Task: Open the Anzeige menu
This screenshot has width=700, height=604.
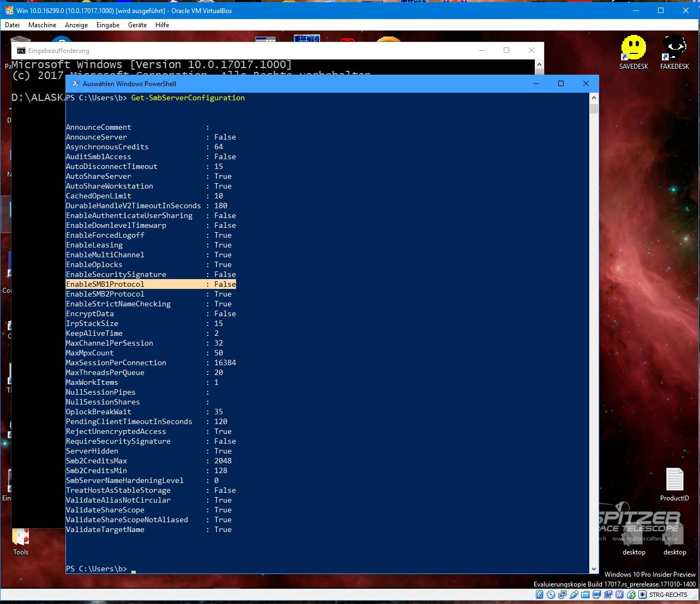Action: (76, 25)
